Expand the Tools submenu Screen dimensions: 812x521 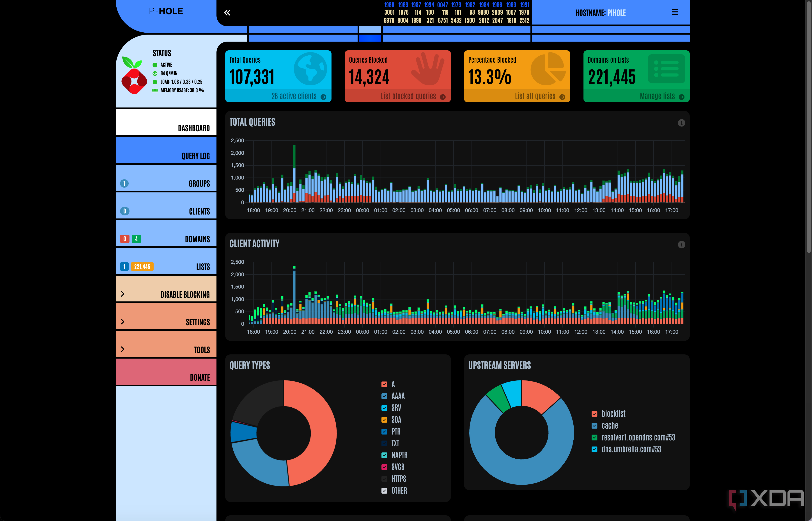pos(166,344)
